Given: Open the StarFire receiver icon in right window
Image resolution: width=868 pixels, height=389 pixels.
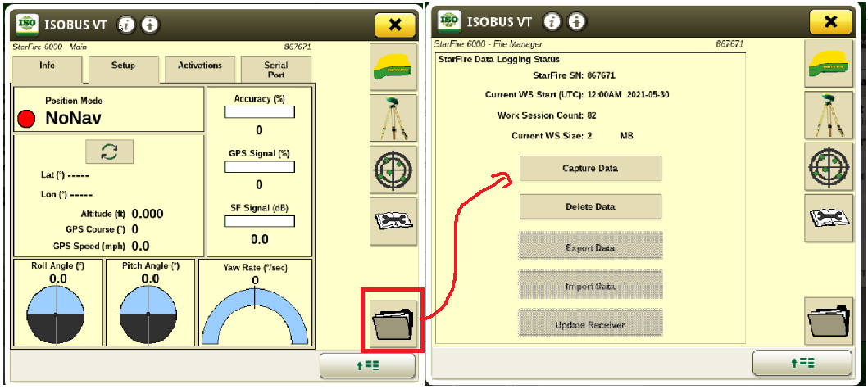Looking at the screenshot, I should [828, 64].
